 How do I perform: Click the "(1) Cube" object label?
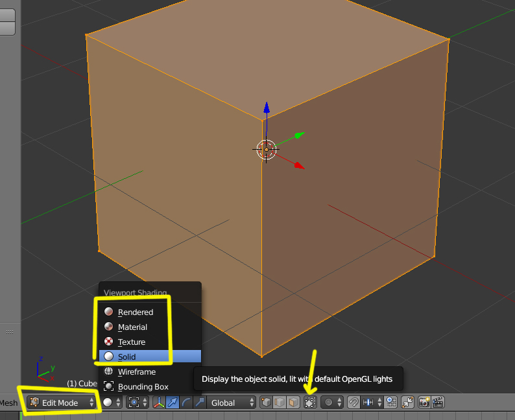coord(82,384)
